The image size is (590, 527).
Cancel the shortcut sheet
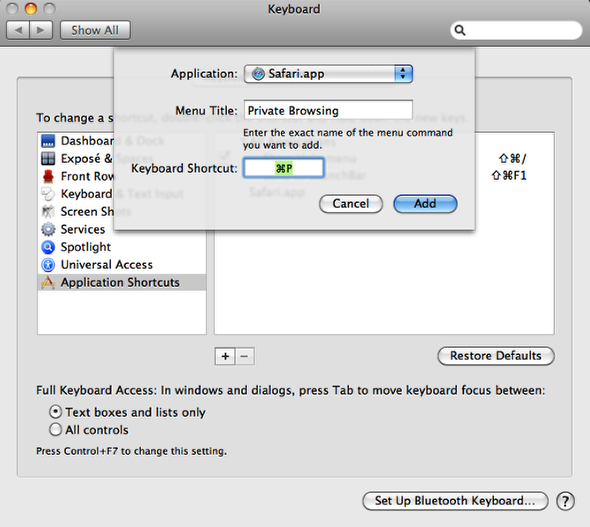351,204
